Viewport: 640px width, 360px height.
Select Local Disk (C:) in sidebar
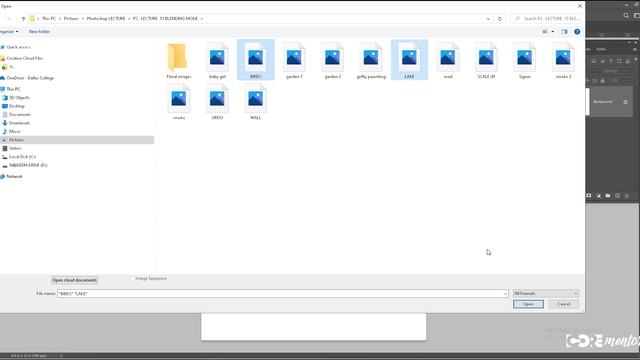click(22, 157)
